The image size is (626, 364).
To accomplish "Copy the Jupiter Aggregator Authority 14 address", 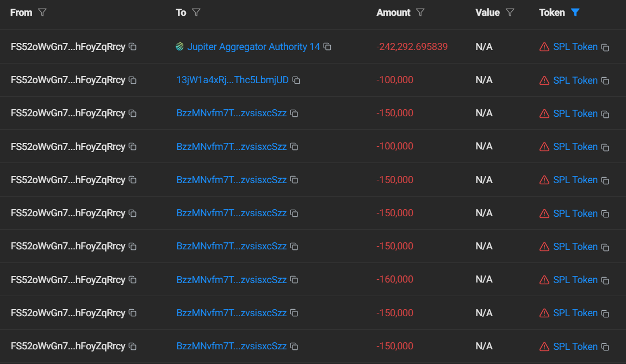I will [327, 47].
